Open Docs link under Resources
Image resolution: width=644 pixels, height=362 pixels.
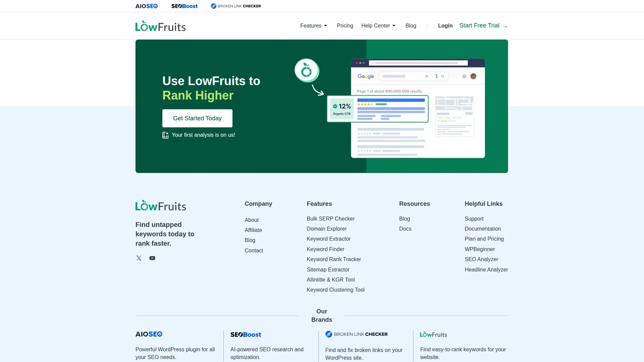[x=405, y=229]
